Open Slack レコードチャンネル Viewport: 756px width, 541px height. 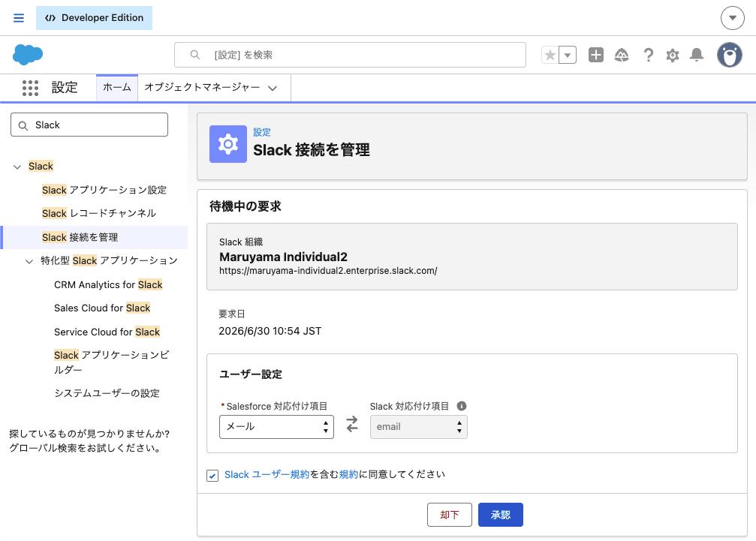(99, 213)
